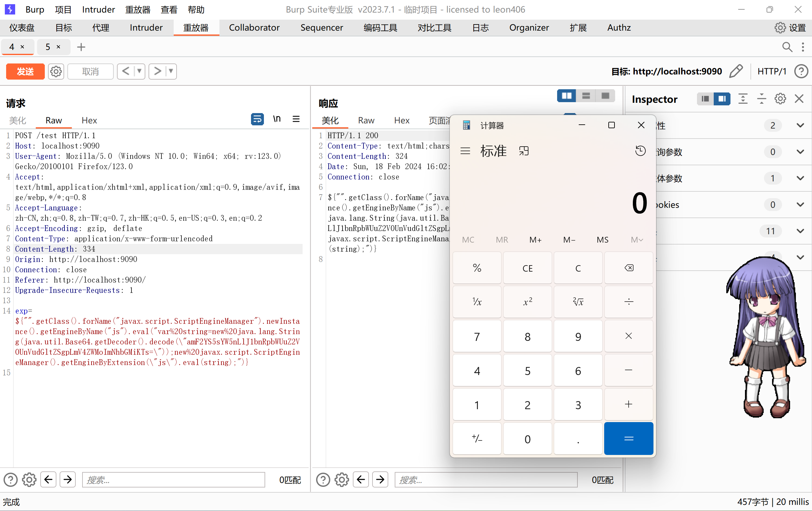
Task: Expand query parameters section with count 0
Action: point(800,152)
